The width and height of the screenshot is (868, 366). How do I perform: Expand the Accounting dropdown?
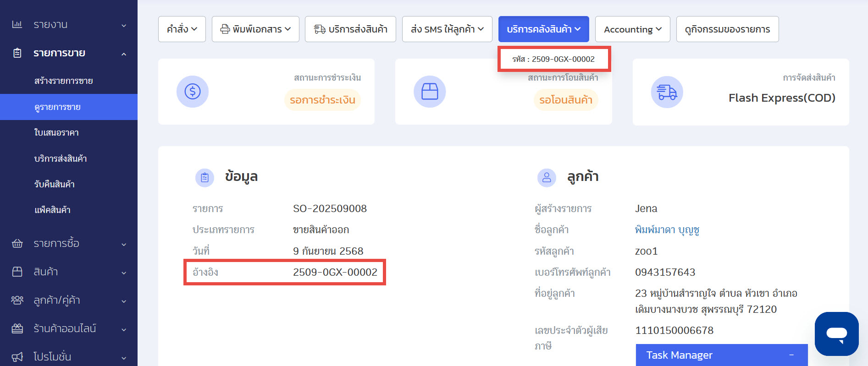632,29
